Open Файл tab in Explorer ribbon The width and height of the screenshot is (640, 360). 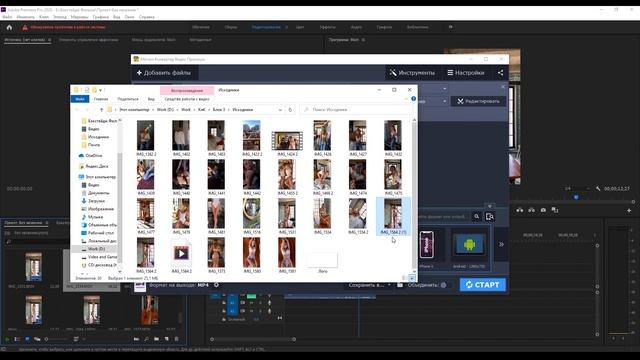pos(80,99)
